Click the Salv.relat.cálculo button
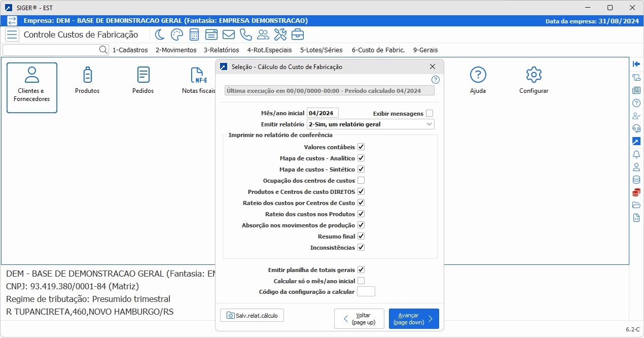The width and height of the screenshot is (644, 338). tap(252, 315)
